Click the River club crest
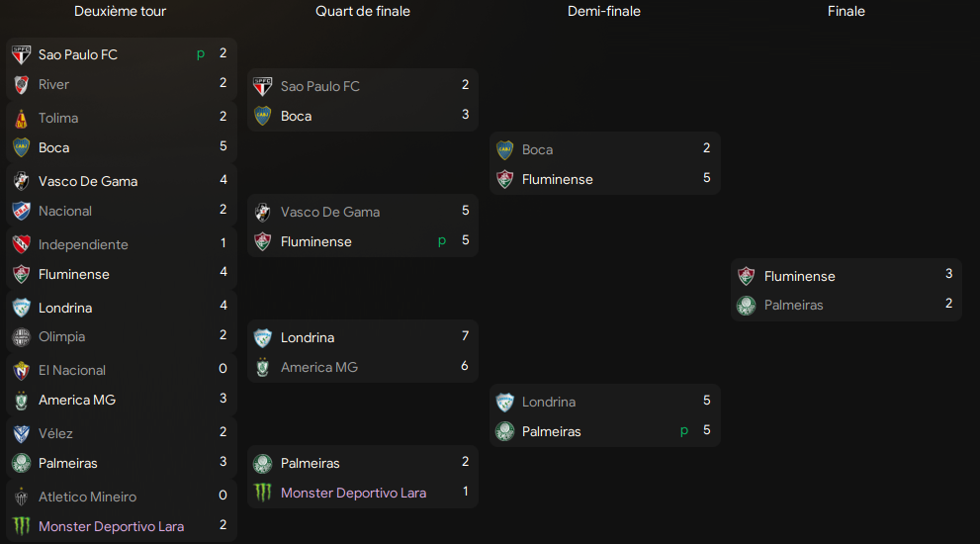The width and height of the screenshot is (980, 544). [x=21, y=84]
